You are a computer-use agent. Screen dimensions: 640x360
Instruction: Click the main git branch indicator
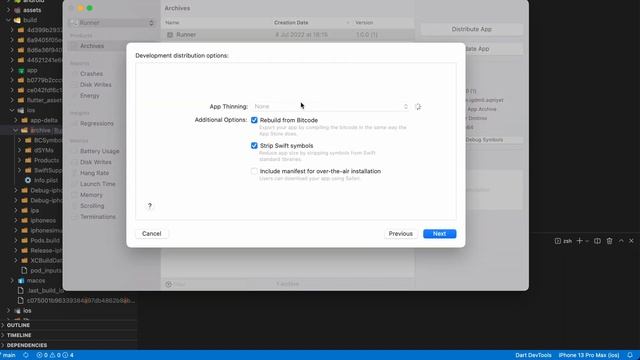tap(8, 355)
